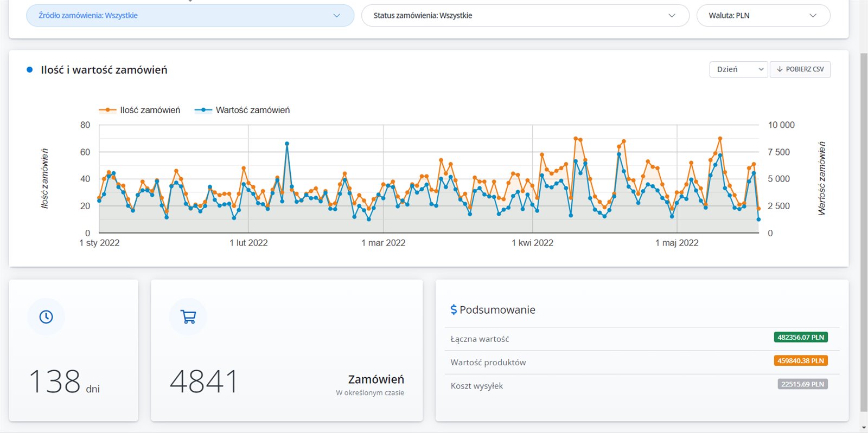The image size is (868, 433).
Task: Click the download arrow icon in POBIERZ CSV
Action: 780,69
